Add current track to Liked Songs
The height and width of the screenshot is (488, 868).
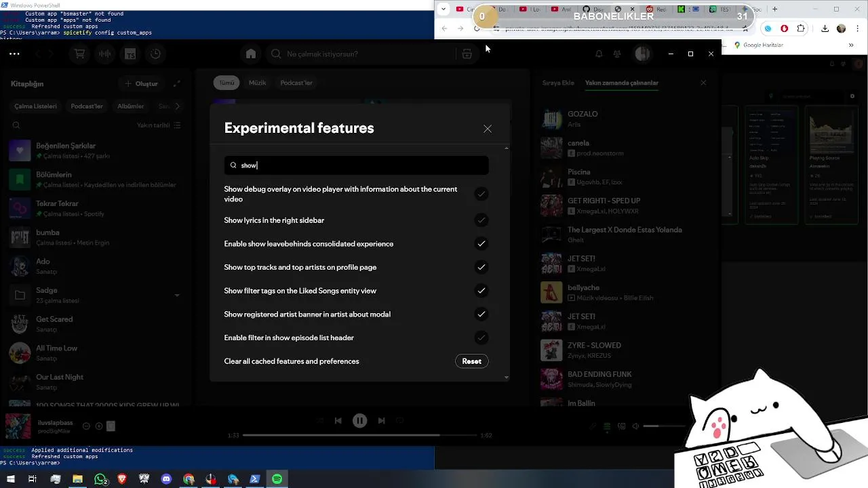click(98, 426)
